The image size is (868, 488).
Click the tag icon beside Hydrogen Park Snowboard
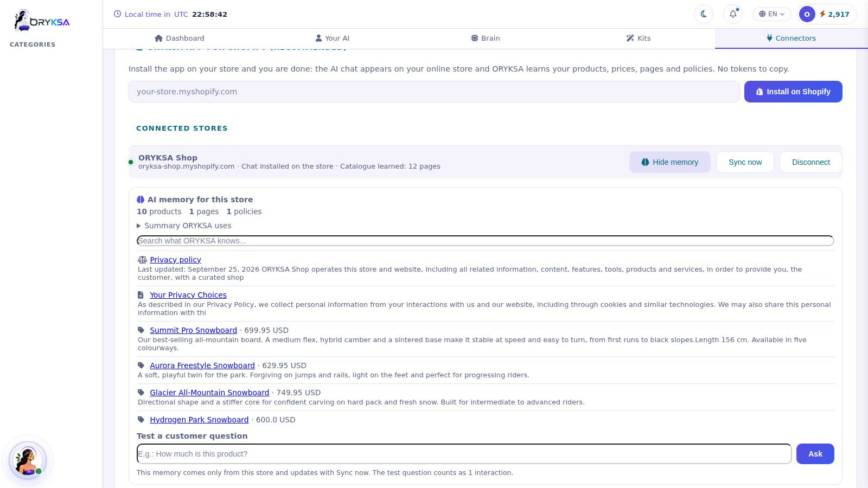[141, 420]
